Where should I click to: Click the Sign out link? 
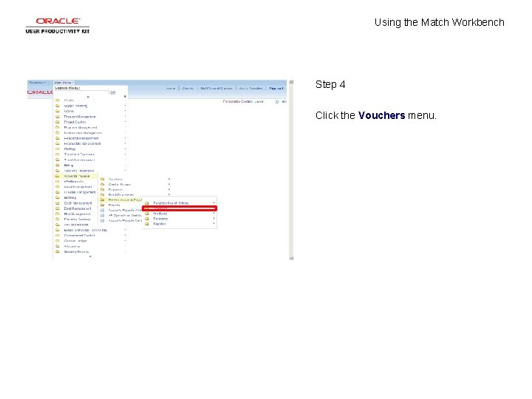[276, 88]
